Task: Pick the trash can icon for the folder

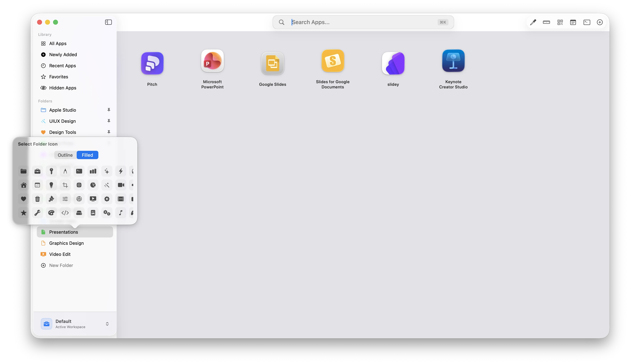Action: (x=37, y=199)
